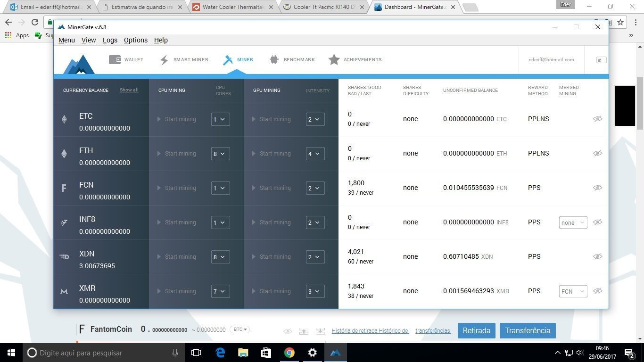644x362 pixels.
Task: Expand ETC GPU intensity dropdown
Action: point(315,119)
